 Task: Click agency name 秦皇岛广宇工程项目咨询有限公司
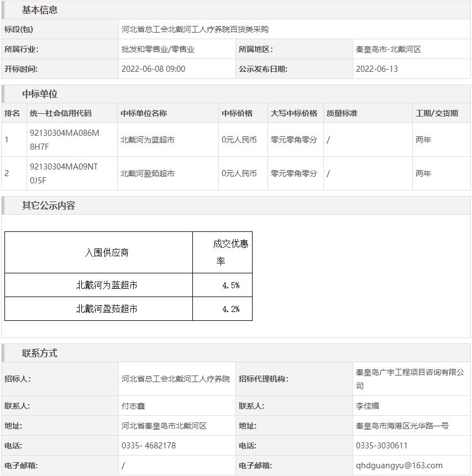coord(410,379)
